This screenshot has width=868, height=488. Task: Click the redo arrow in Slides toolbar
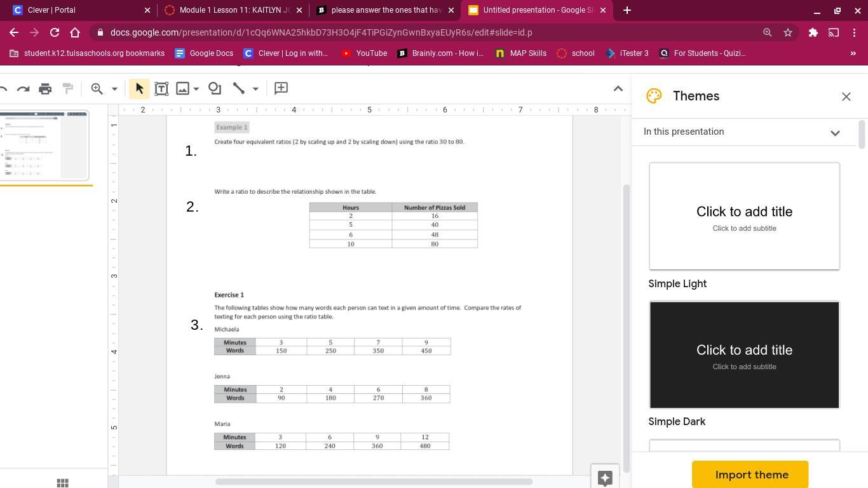tap(24, 88)
